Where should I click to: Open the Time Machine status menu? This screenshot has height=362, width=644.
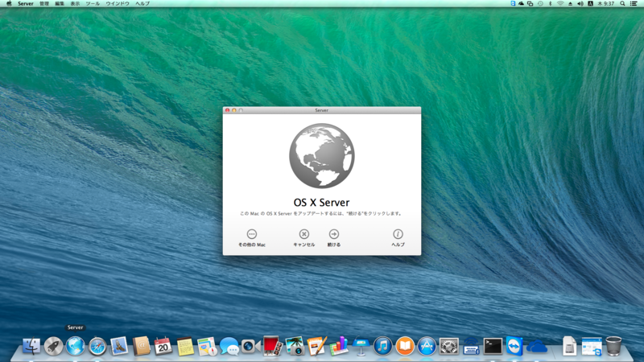click(540, 3)
